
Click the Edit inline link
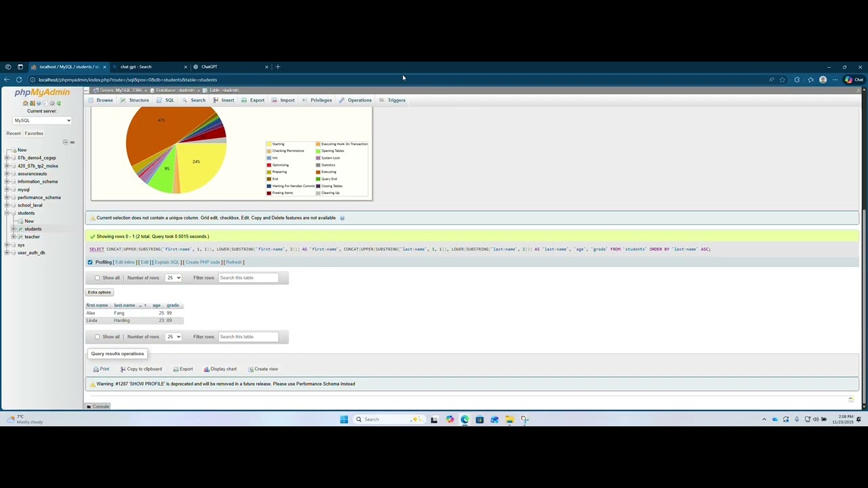(125, 262)
